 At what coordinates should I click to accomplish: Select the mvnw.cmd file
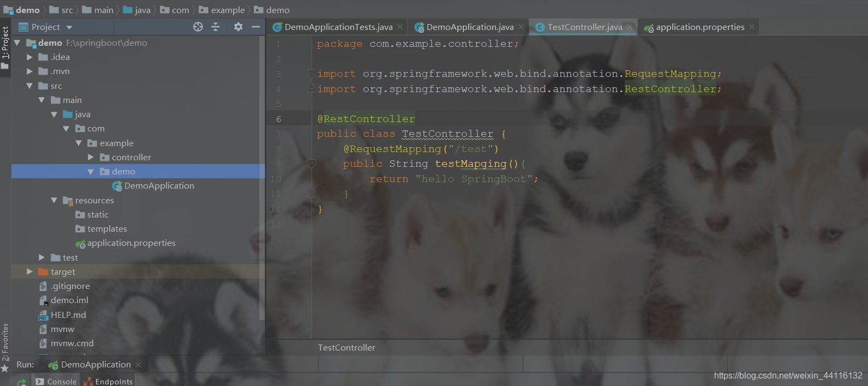pos(66,343)
